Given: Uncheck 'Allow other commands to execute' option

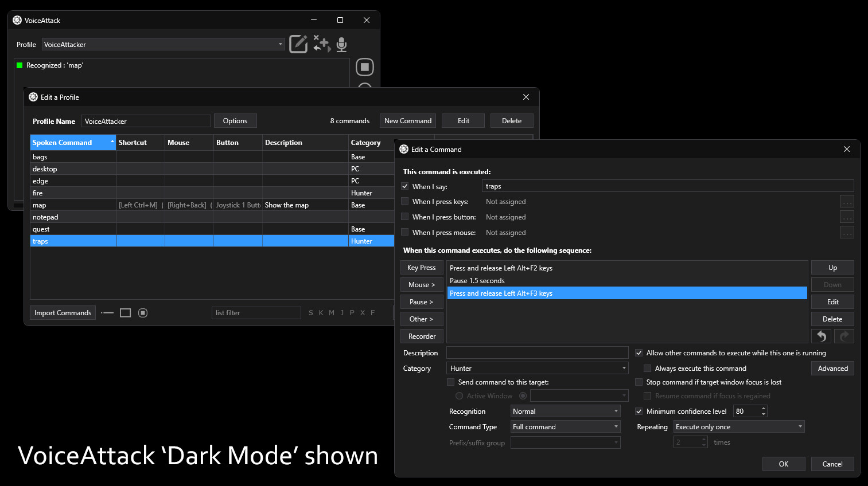Looking at the screenshot, I should [x=639, y=352].
